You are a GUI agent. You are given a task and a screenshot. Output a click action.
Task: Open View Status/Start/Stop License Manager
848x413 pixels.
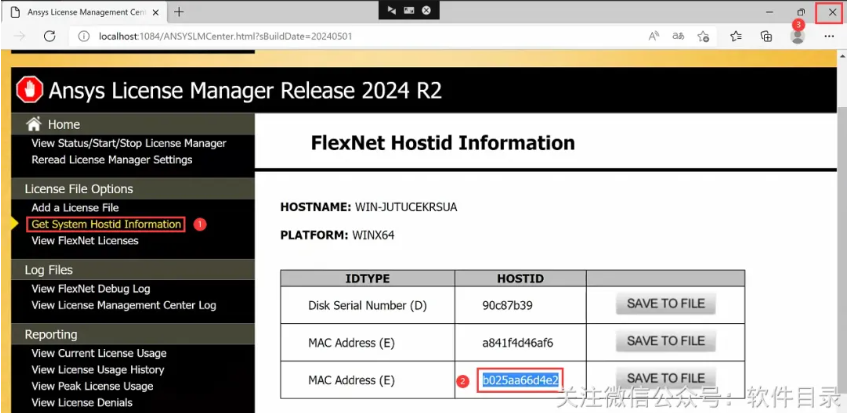128,143
